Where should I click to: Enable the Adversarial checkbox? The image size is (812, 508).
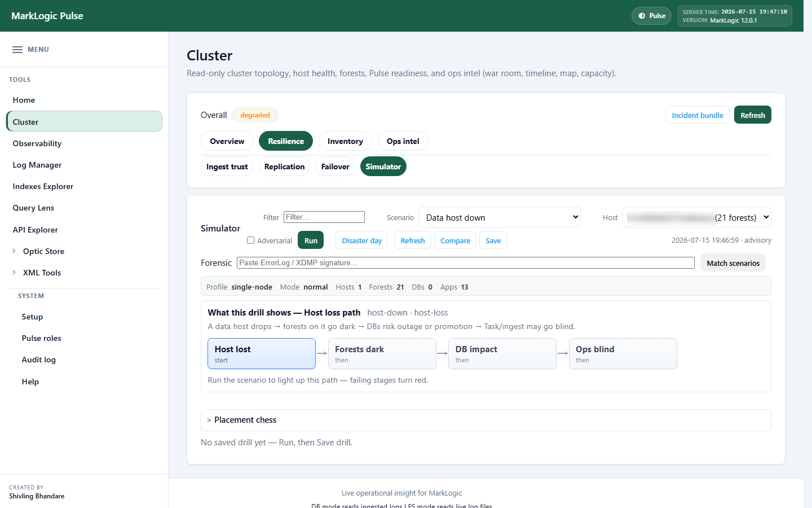pyautogui.click(x=251, y=240)
